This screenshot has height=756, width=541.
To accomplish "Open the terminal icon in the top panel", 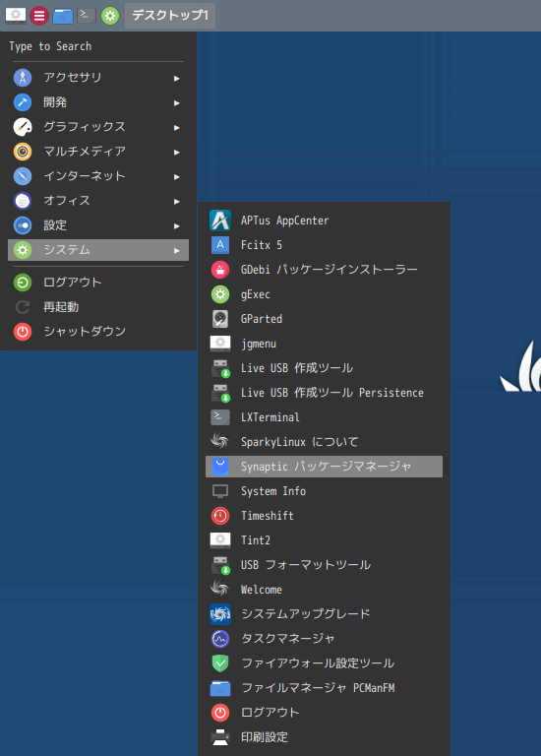I will tap(87, 16).
